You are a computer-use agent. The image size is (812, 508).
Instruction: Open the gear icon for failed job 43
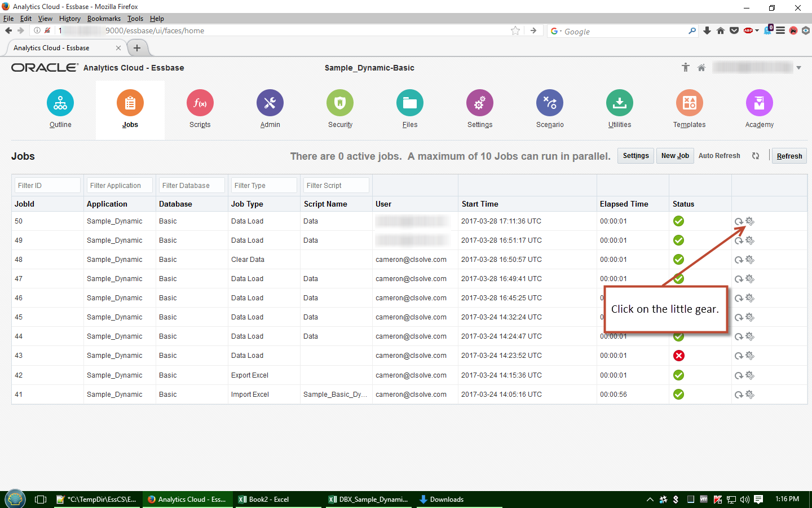(750, 356)
